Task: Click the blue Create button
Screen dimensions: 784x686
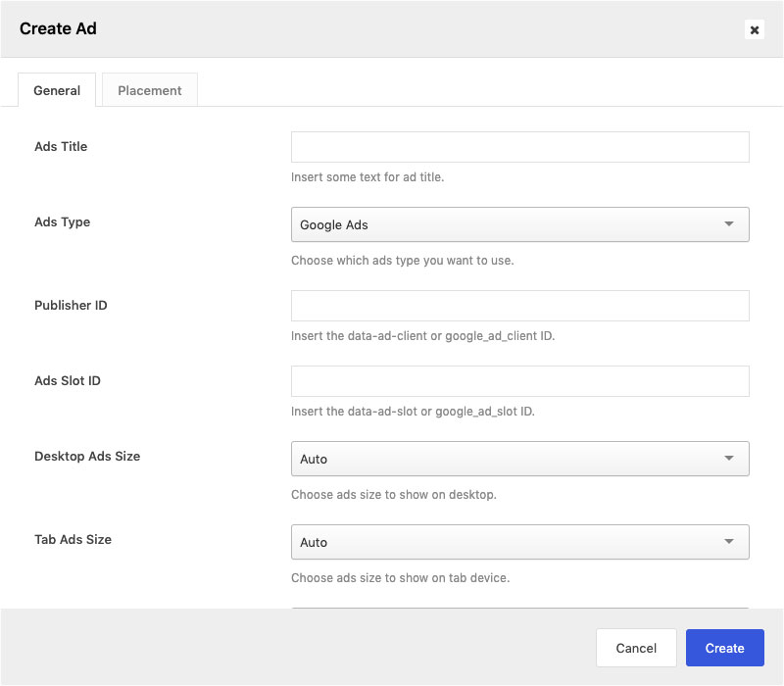Action: [x=724, y=648]
